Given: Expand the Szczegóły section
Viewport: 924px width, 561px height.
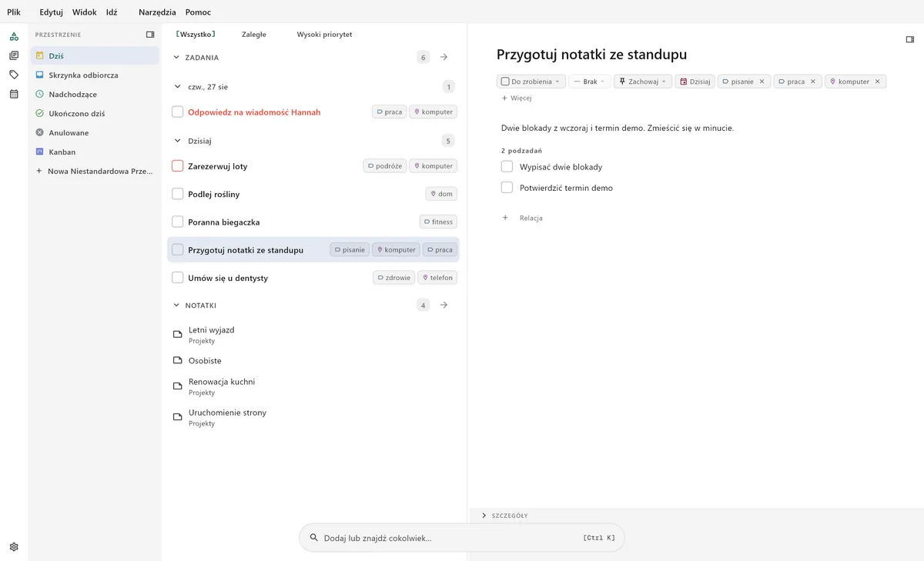Looking at the screenshot, I should pos(484,516).
